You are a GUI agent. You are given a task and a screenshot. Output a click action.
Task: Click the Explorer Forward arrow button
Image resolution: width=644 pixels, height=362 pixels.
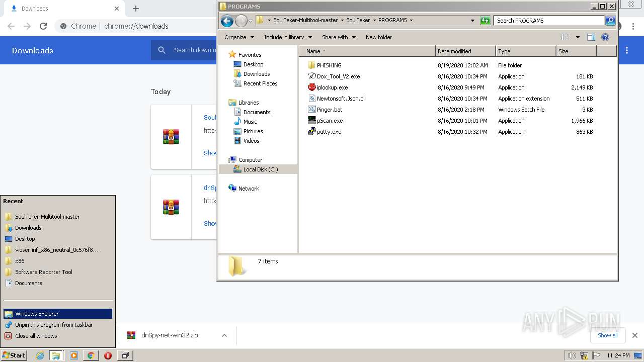point(241,21)
